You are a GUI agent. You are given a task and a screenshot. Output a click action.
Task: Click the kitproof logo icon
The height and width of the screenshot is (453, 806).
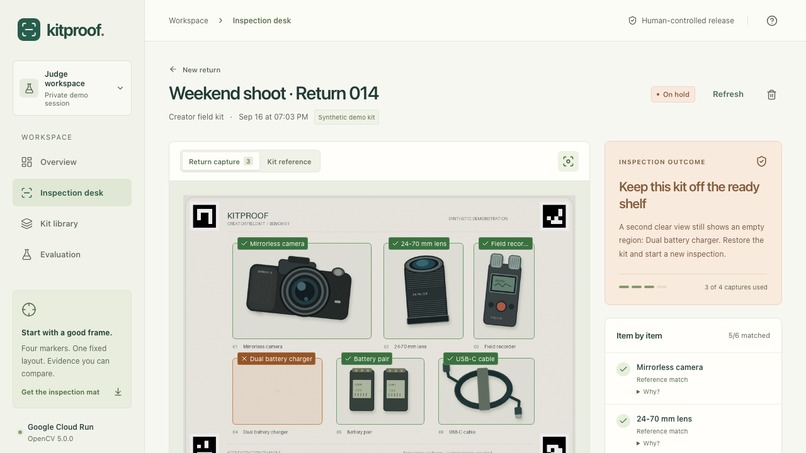pyautogui.click(x=29, y=30)
